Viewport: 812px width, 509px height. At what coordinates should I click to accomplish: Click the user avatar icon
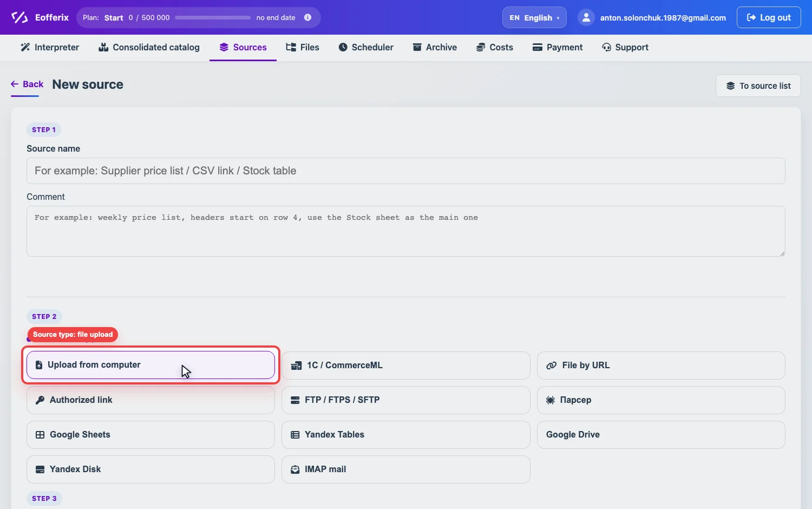(x=586, y=17)
